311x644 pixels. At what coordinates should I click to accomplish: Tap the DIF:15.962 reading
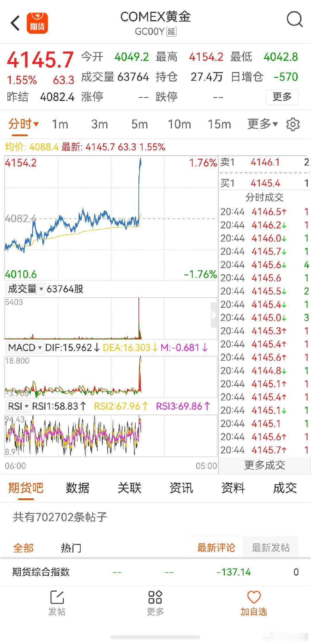click(x=72, y=347)
